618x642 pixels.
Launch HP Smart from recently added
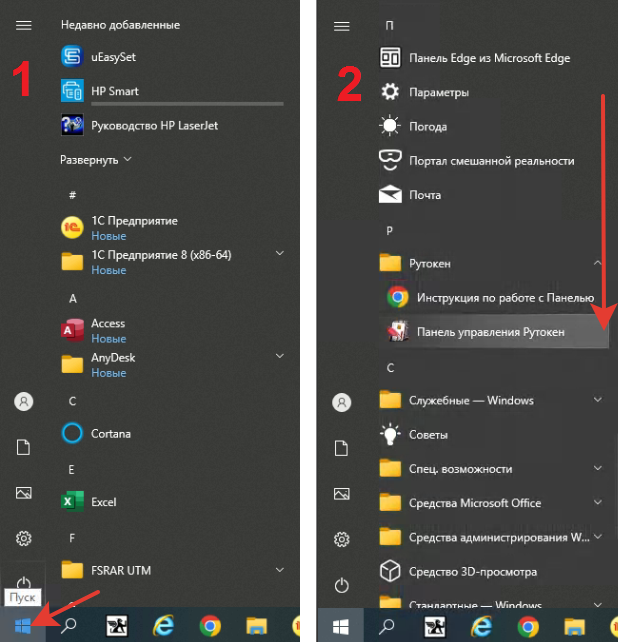pyautogui.click(x=100, y=91)
